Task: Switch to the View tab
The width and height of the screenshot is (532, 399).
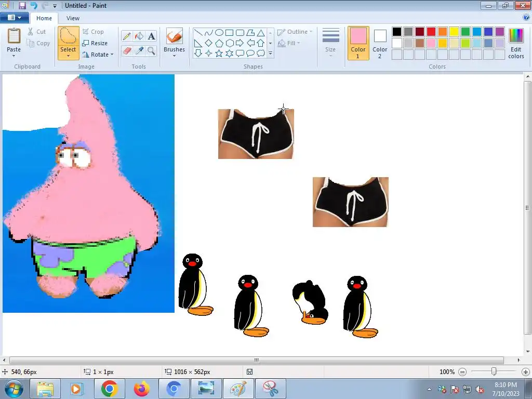Action: pos(73,18)
